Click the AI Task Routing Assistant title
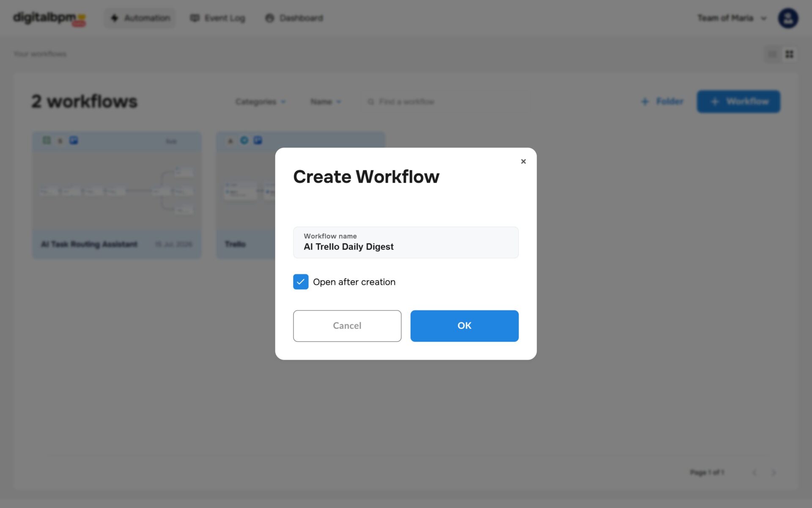This screenshot has height=508, width=812. [x=89, y=244]
